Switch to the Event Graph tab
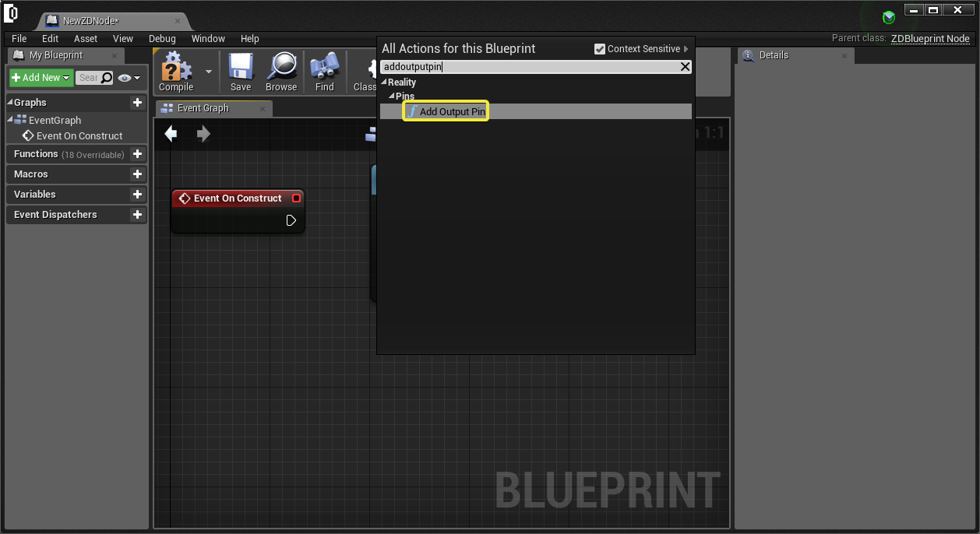The image size is (980, 534). click(x=203, y=108)
